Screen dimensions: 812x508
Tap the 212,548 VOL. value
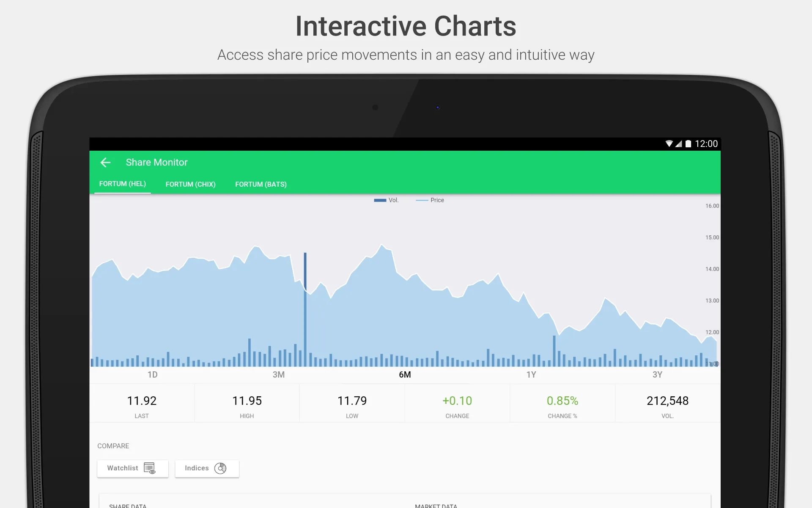[667, 400]
